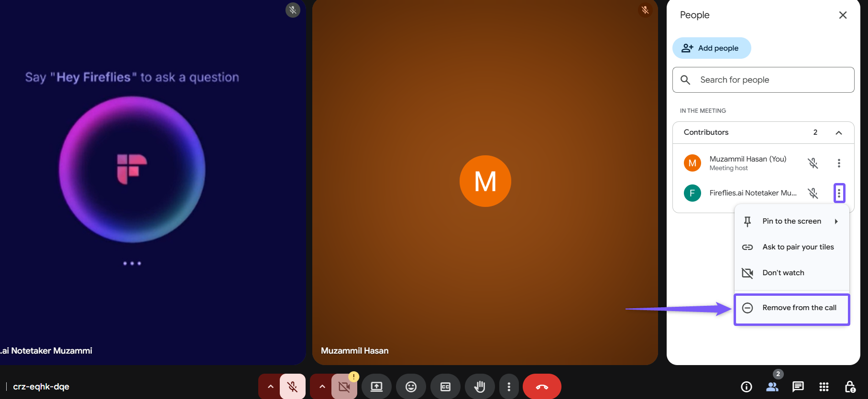Click the meeting code crz-eqhk-dqe
This screenshot has width=868, height=399.
tap(41, 387)
